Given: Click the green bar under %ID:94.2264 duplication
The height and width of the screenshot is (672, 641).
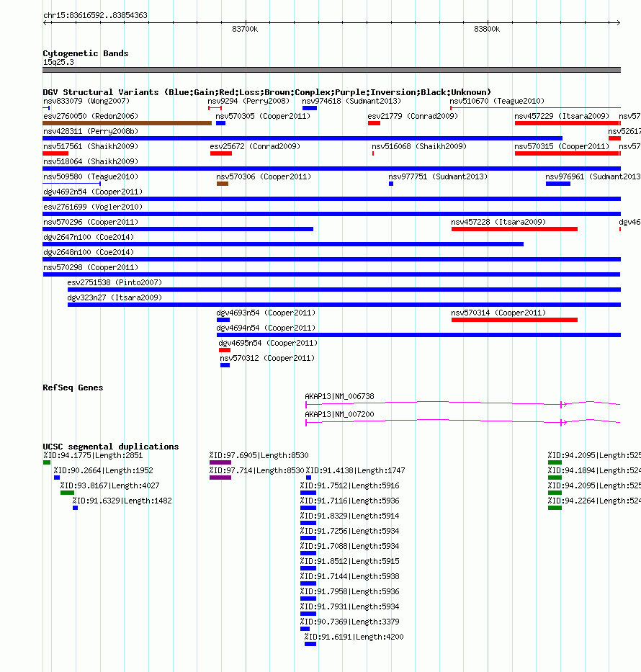Looking at the screenshot, I should pos(555,509).
